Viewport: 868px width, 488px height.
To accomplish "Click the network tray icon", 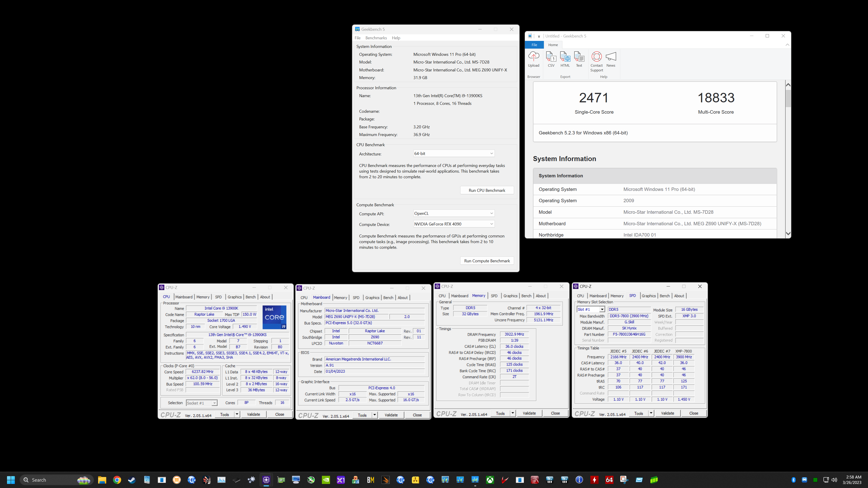I will (826, 480).
